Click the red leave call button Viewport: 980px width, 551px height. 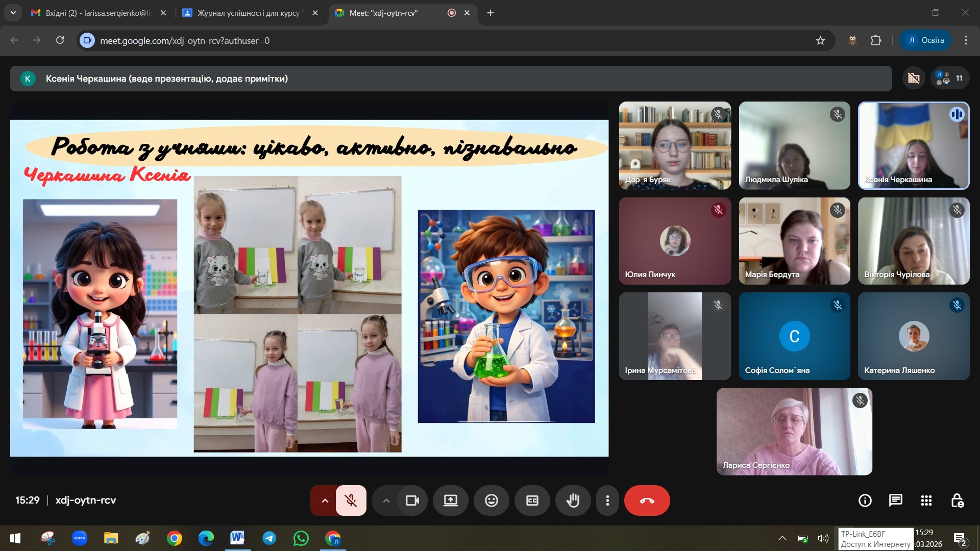(647, 500)
